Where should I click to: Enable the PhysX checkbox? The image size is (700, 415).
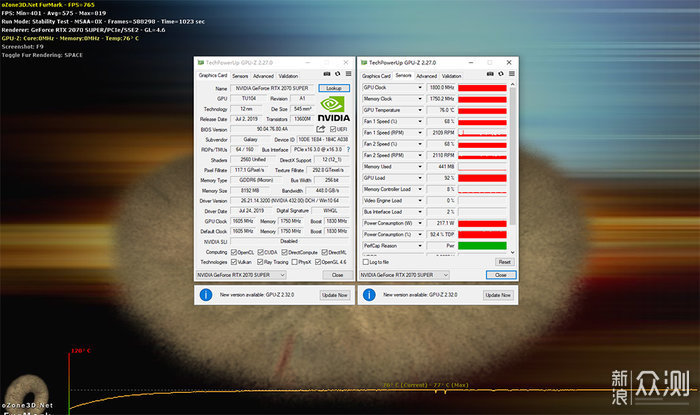294,262
